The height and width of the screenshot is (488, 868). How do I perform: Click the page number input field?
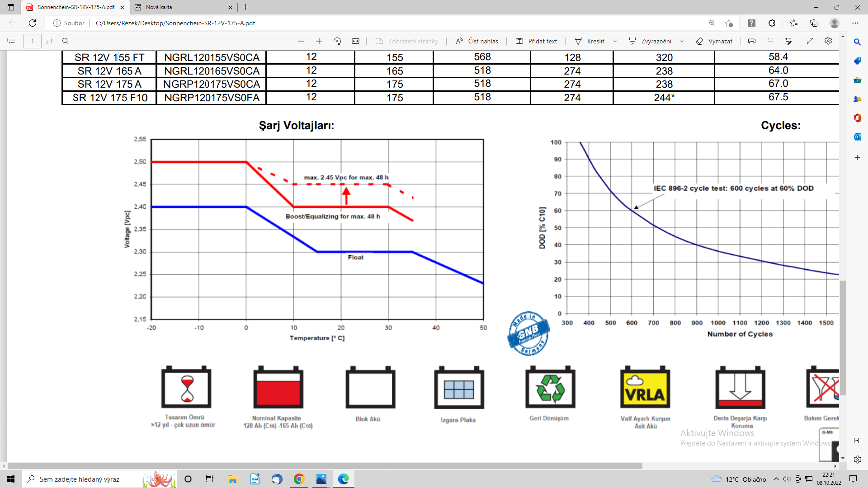click(33, 41)
